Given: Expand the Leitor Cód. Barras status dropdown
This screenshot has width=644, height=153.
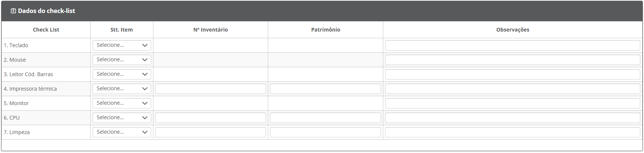Looking at the screenshot, I should tap(122, 74).
